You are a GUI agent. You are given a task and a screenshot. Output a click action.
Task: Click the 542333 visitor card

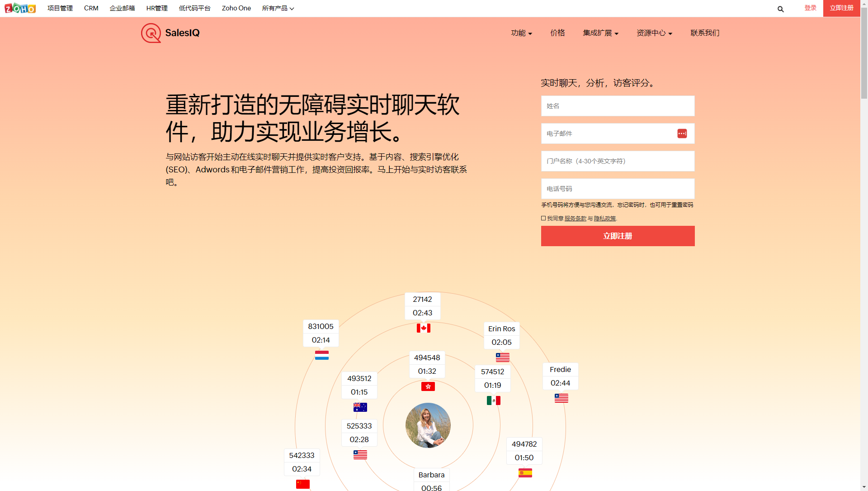pyautogui.click(x=302, y=462)
